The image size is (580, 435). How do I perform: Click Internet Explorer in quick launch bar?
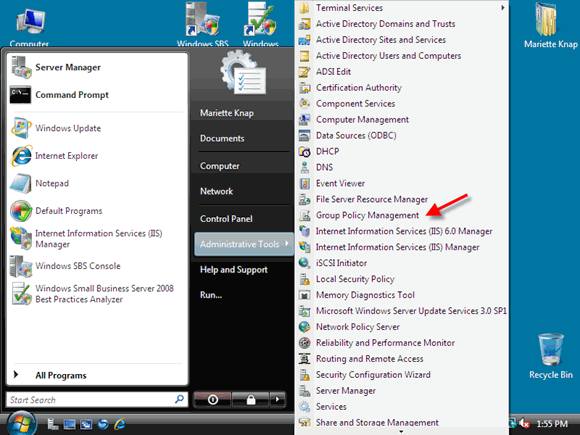point(120,424)
